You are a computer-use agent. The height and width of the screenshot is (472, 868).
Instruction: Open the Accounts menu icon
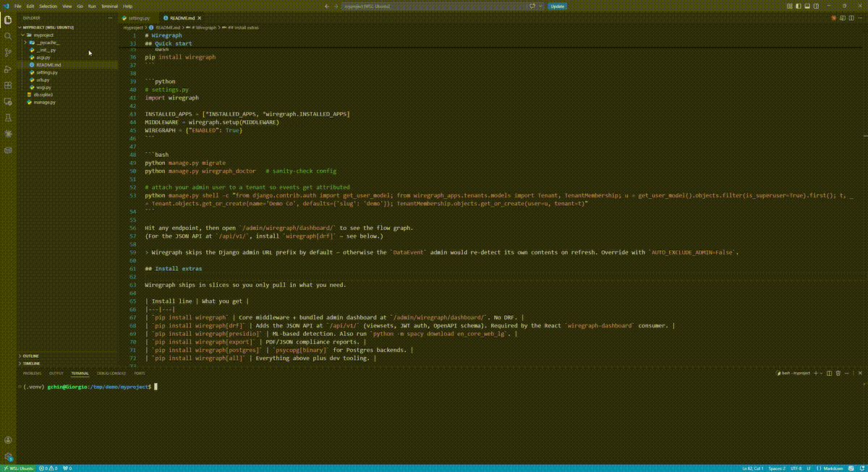pos(8,440)
